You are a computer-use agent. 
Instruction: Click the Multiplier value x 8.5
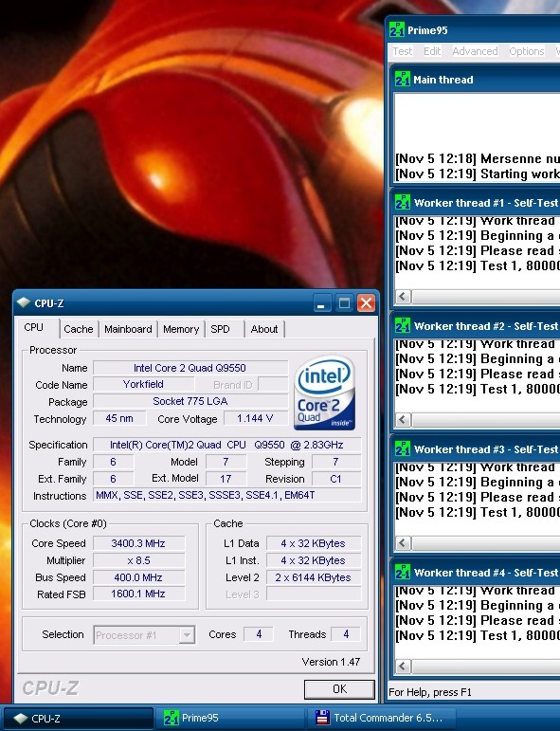pyautogui.click(x=139, y=560)
